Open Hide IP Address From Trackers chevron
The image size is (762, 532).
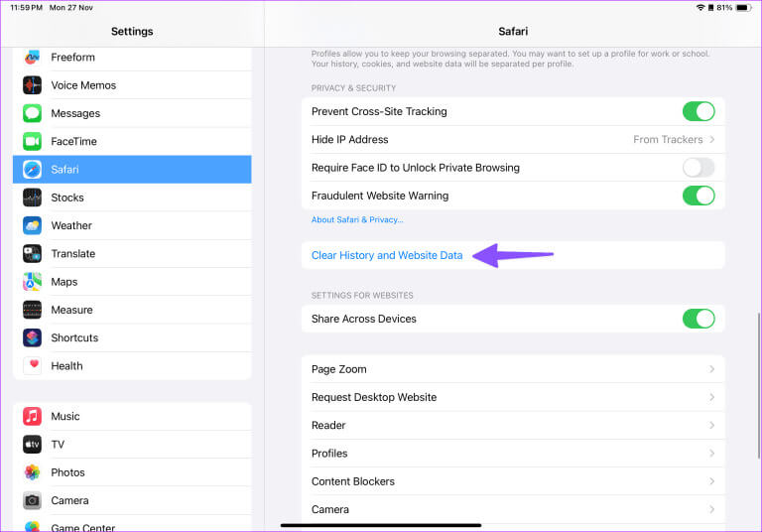pos(712,140)
